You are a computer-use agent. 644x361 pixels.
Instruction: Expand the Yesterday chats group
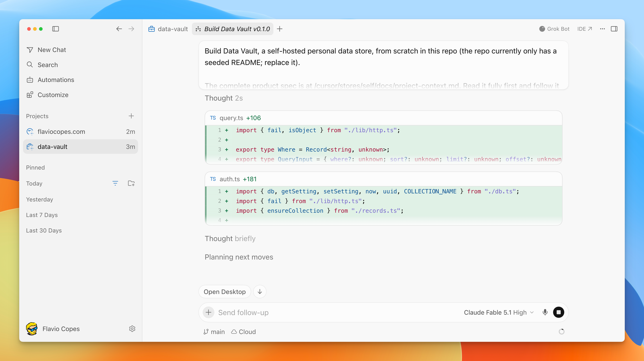pyautogui.click(x=40, y=199)
